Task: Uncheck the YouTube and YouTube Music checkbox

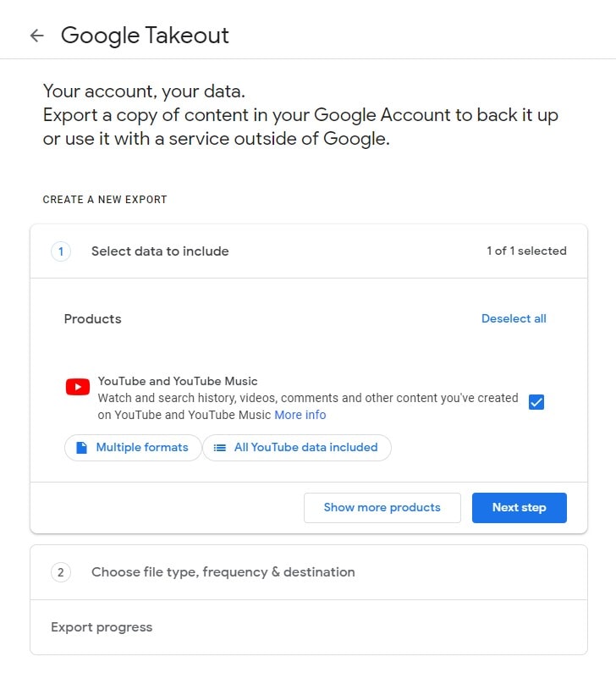Action: [536, 403]
